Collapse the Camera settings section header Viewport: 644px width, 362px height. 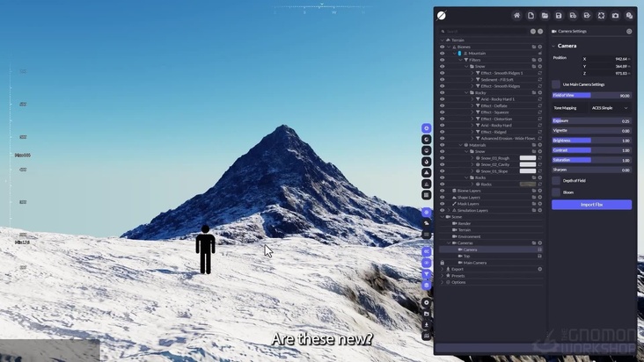tap(554, 46)
